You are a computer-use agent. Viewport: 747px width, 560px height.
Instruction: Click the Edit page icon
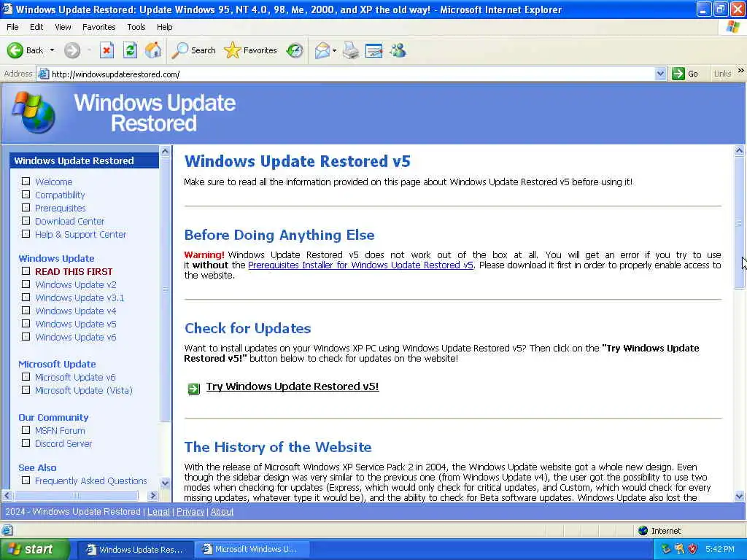pyautogui.click(x=374, y=50)
